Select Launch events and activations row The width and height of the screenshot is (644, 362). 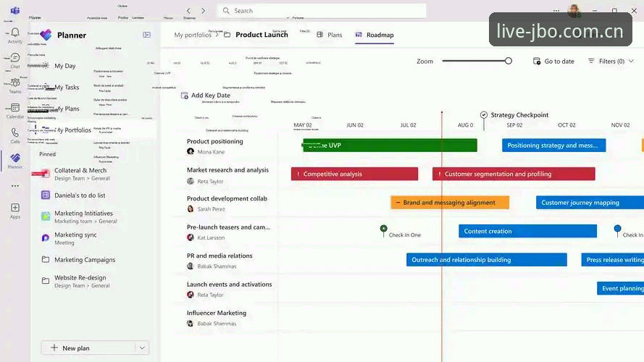(x=229, y=284)
